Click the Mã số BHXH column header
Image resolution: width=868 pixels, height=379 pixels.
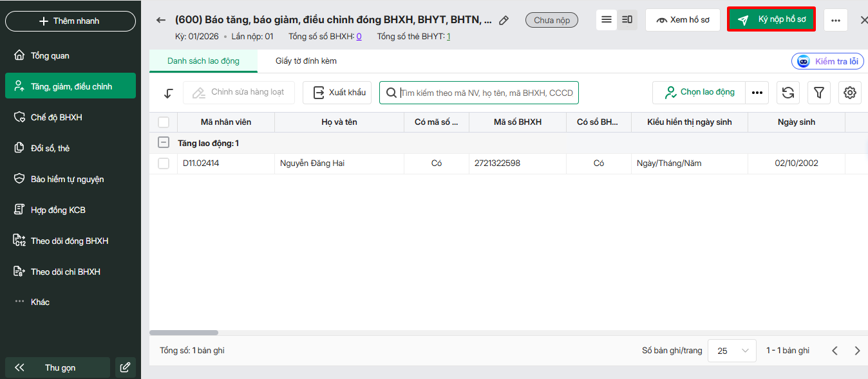point(518,122)
